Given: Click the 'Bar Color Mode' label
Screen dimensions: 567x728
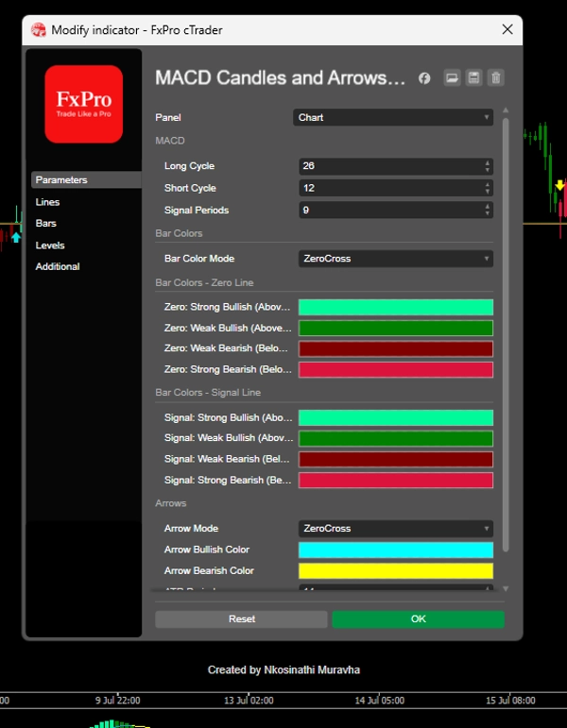Looking at the screenshot, I should (198, 259).
